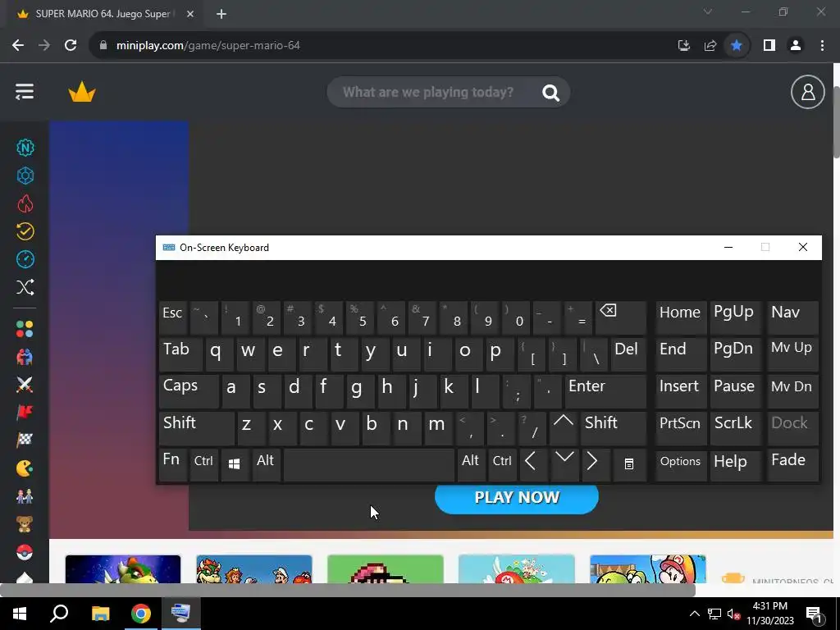Reload the page in Chrome

pyautogui.click(x=71, y=46)
